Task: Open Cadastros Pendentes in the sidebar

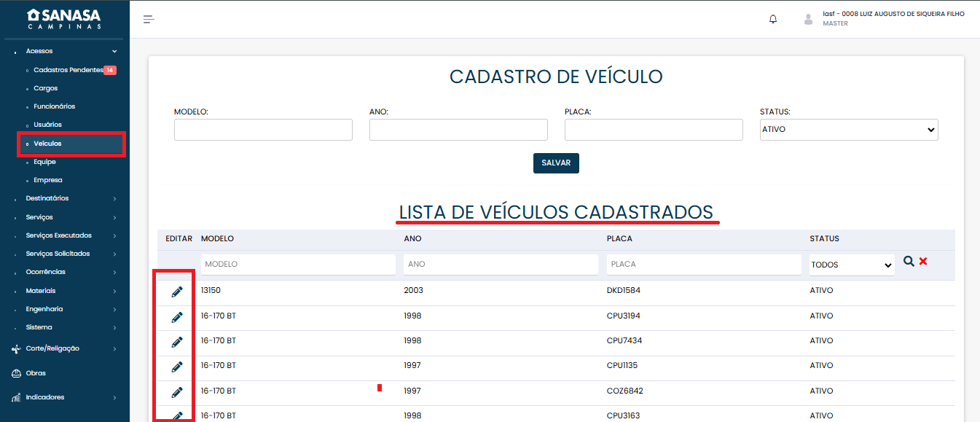Action: coord(68,70)
